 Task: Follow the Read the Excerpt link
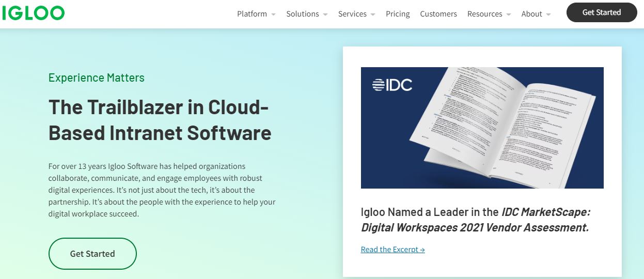click(x=393, y=250)
